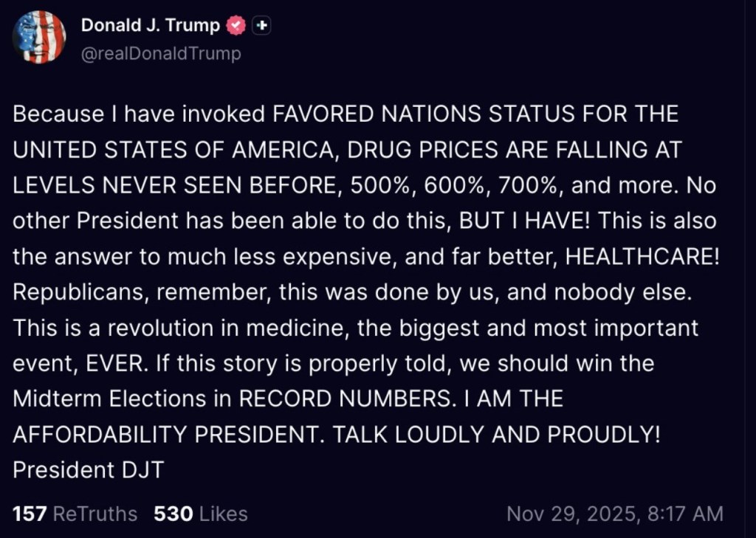Visit the @realDonaldTrump handle link
756x538 pixels.
161,54
